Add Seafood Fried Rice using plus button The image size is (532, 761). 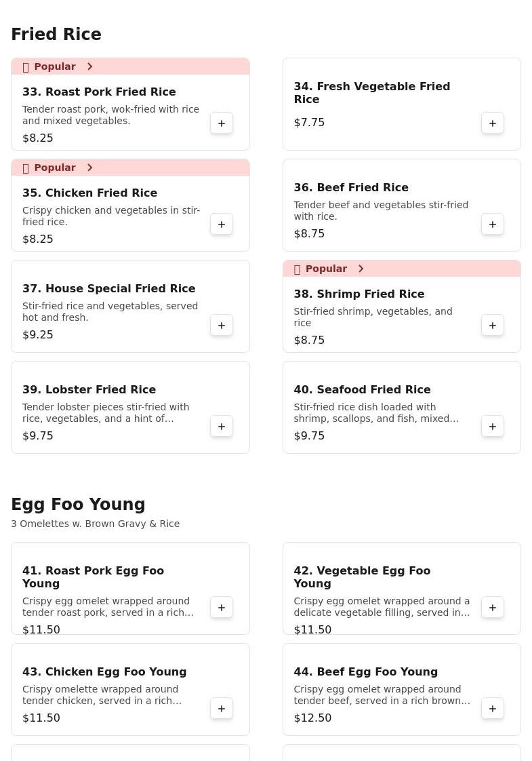pyautogui.click(x=493, y=427)
